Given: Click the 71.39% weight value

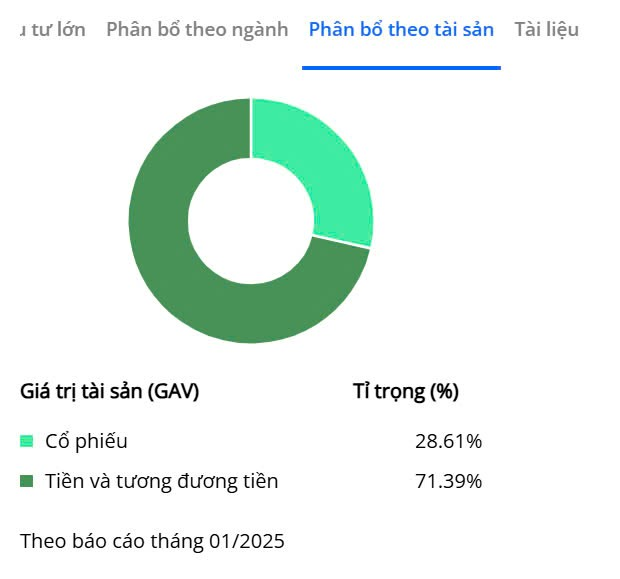Looking at the screenshot, I should (448, 481).
